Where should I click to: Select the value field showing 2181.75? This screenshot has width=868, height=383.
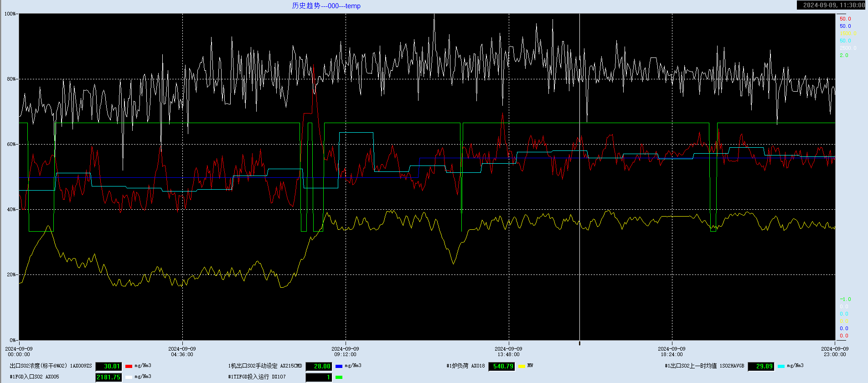(x=108, y=377)
